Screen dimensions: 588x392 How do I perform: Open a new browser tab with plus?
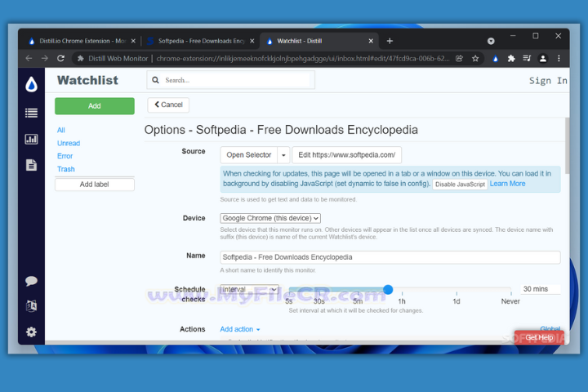pos(390,41)
